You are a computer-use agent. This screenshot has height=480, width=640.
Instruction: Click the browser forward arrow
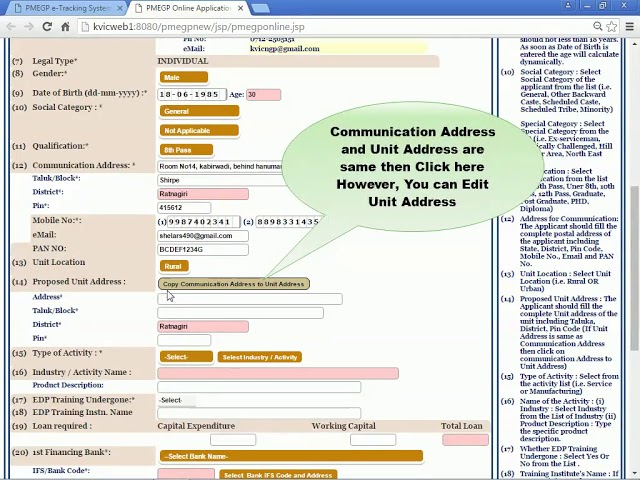[x=29, y=27]
